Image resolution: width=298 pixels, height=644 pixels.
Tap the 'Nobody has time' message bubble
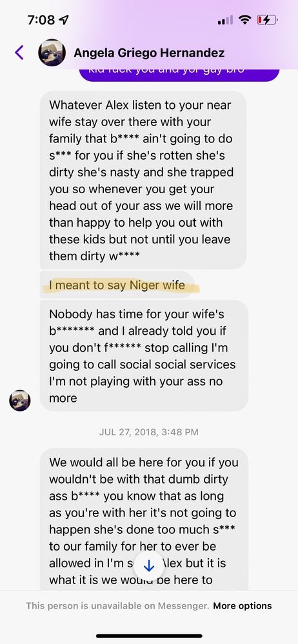click(x=144, y=355)
